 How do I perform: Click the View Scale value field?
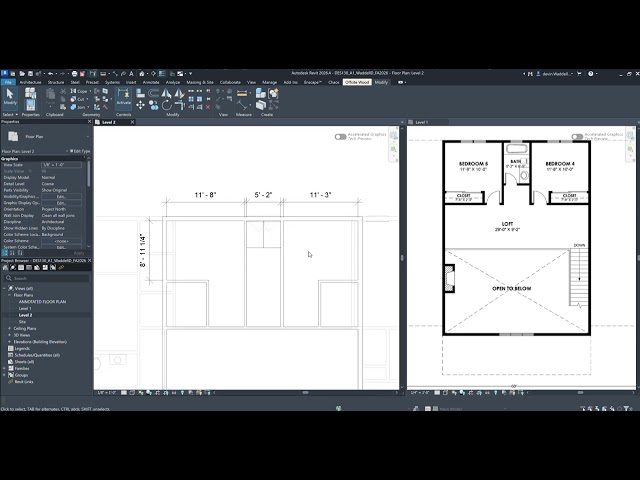61,165
